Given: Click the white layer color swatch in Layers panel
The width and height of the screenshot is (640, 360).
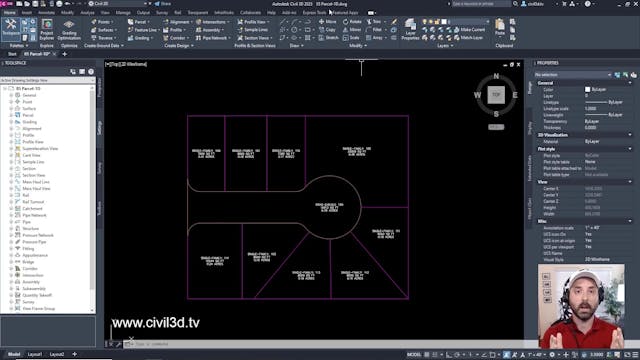Looking at the screenshot, I should click(x=444, y=22).
